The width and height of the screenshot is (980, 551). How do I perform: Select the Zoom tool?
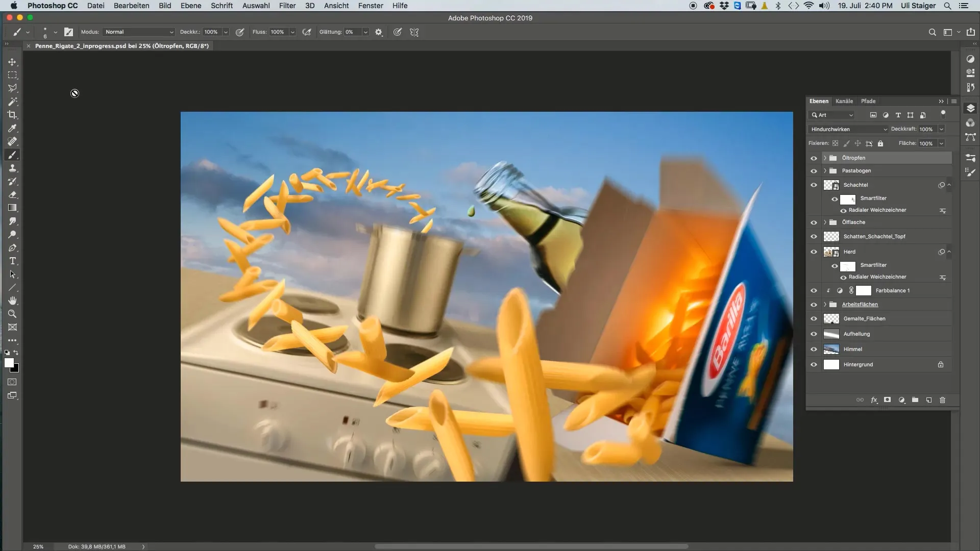click(12, 314)
